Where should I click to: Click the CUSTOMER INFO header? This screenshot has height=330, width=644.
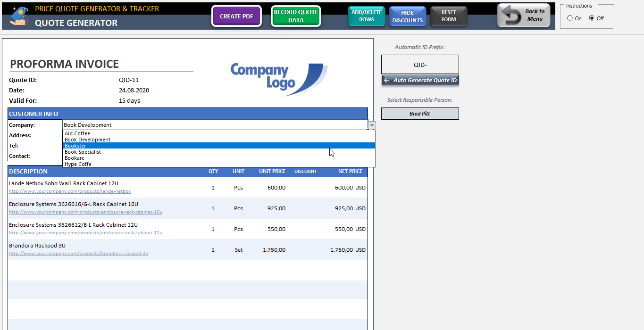tap(188, 114)
